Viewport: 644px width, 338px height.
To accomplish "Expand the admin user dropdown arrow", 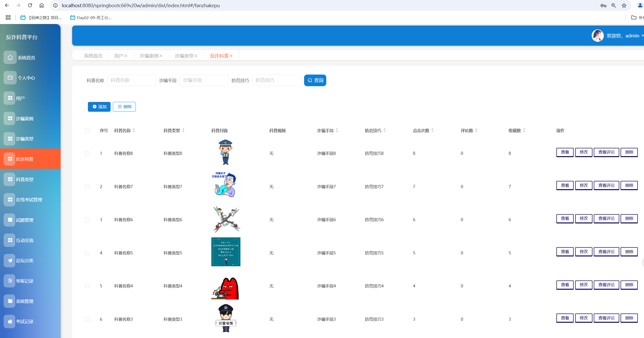I will [642, 36].
